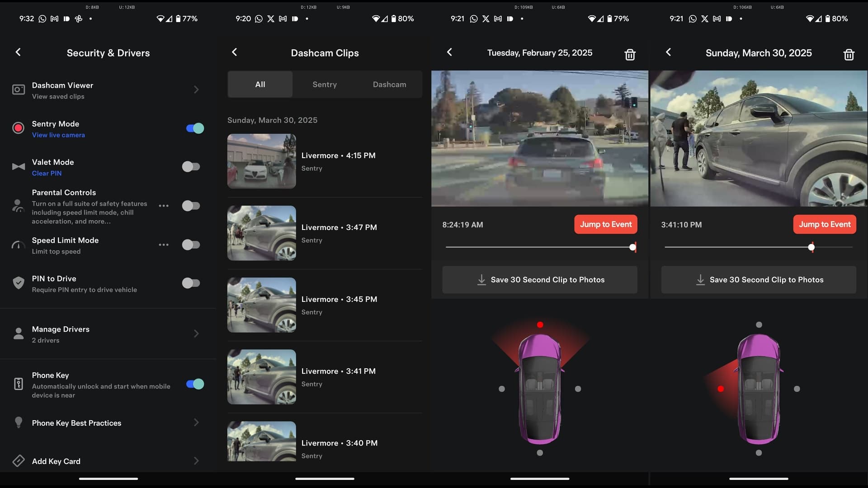Tap the Parental Controls icon
Screen dimensions: 868x488
(x=18, y=206)
